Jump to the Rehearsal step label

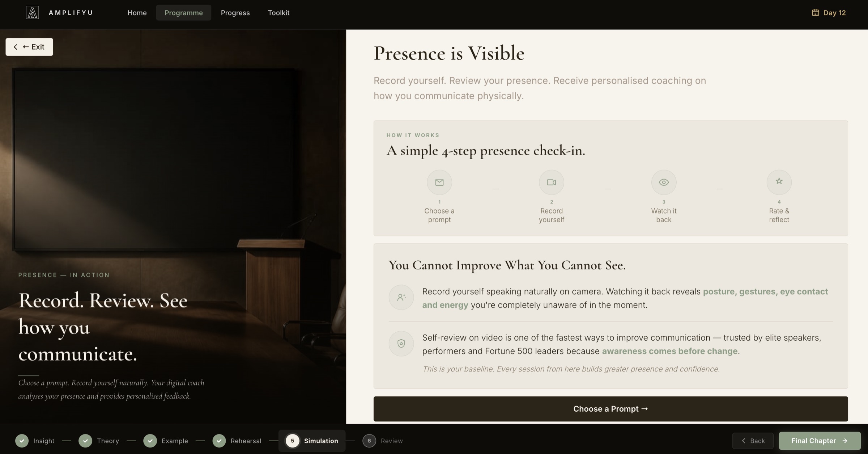click(x=246, y=441)
